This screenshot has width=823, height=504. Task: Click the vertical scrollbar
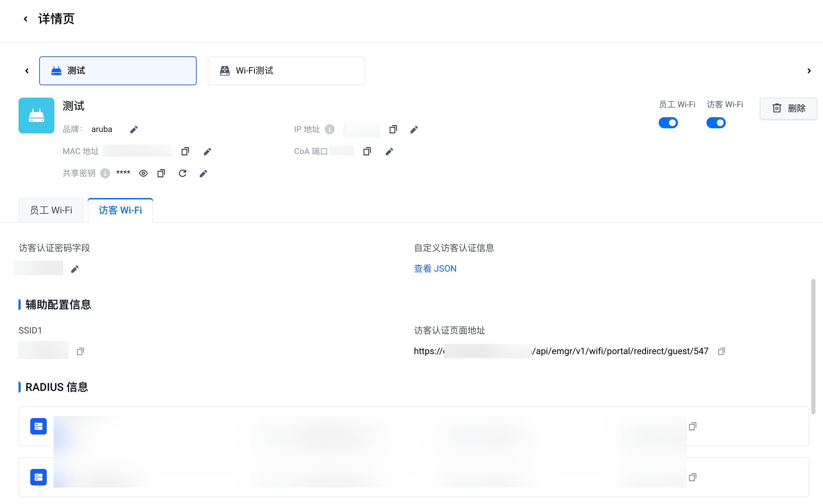pos(813,347)
